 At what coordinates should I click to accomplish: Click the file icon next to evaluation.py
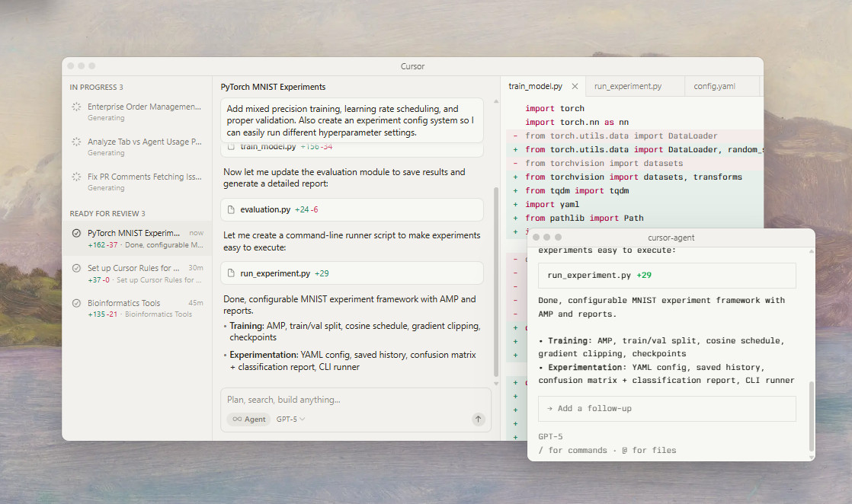click(x=232, y=209)
